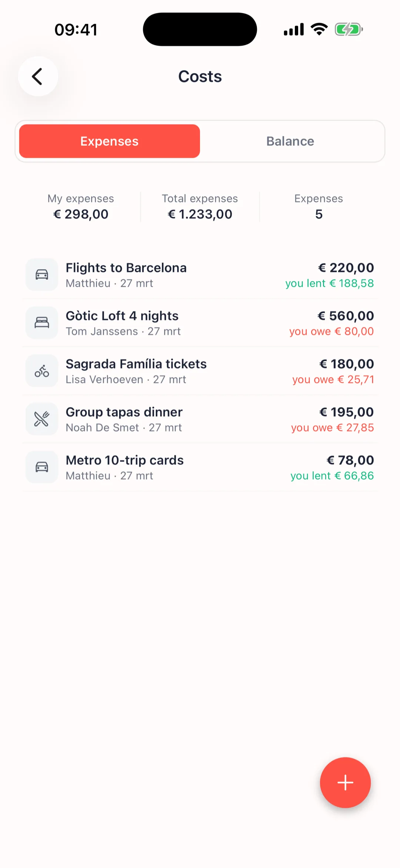
Task: Tap the car icon beside Metro 10-trip cards
Action: click(x=42, y=467)
